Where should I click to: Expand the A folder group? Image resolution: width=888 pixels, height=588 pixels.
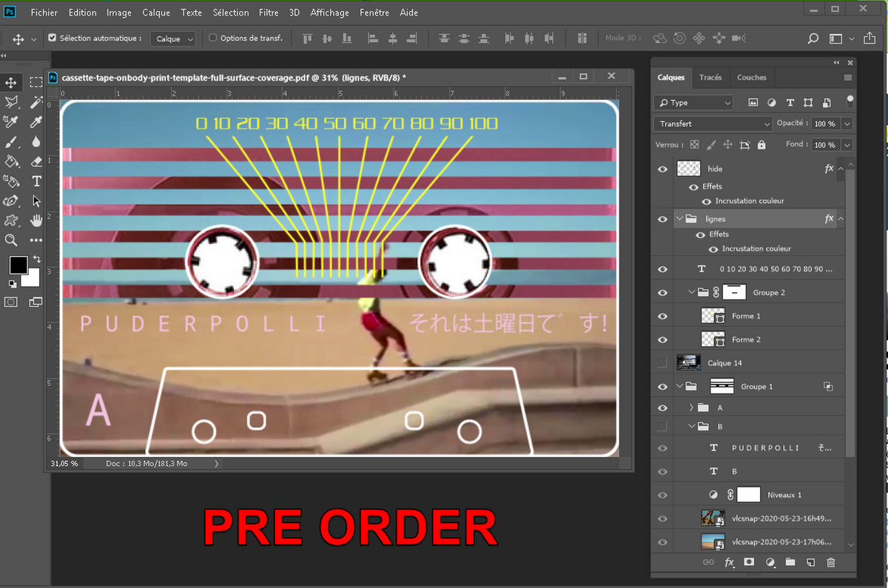(x=691, y=408)
